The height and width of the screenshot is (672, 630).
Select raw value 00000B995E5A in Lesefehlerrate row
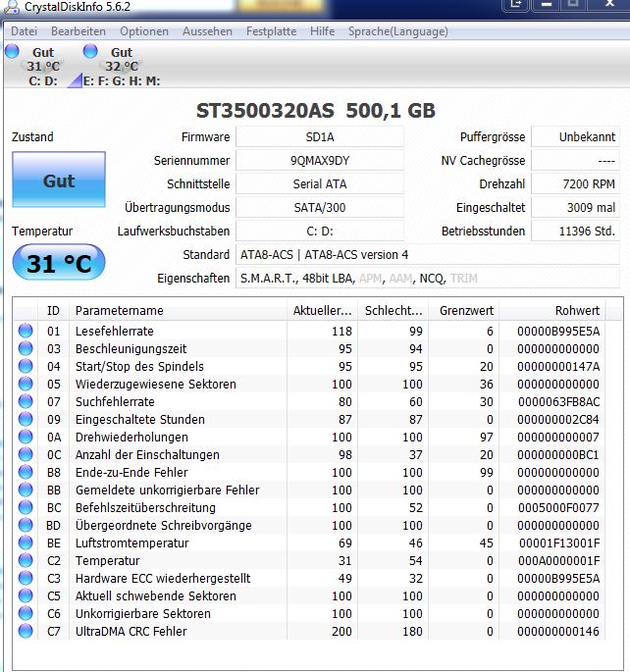[558, 331]
